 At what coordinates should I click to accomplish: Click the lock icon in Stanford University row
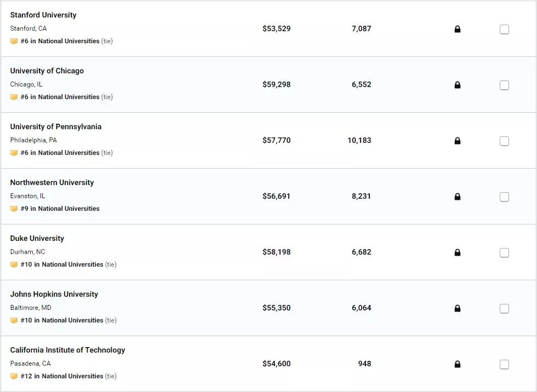458,29
